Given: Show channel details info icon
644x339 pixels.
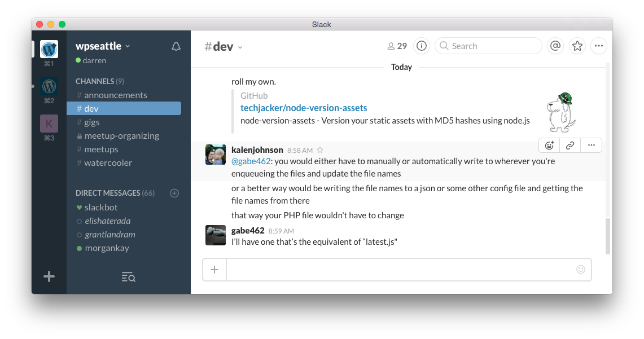Looking at the screenshot, I should (x=422, y=46).
